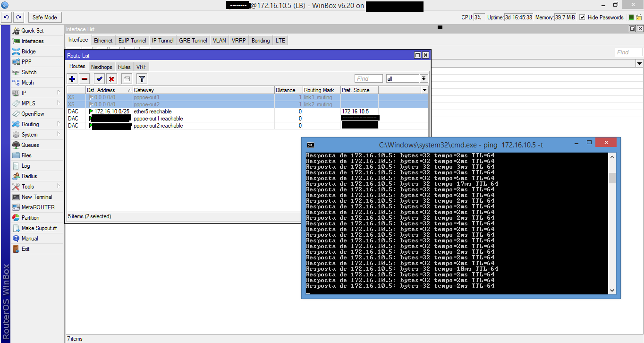644x343 pixels.
Task: Expand the Routing submenu
Action: [x=37, y=124]
